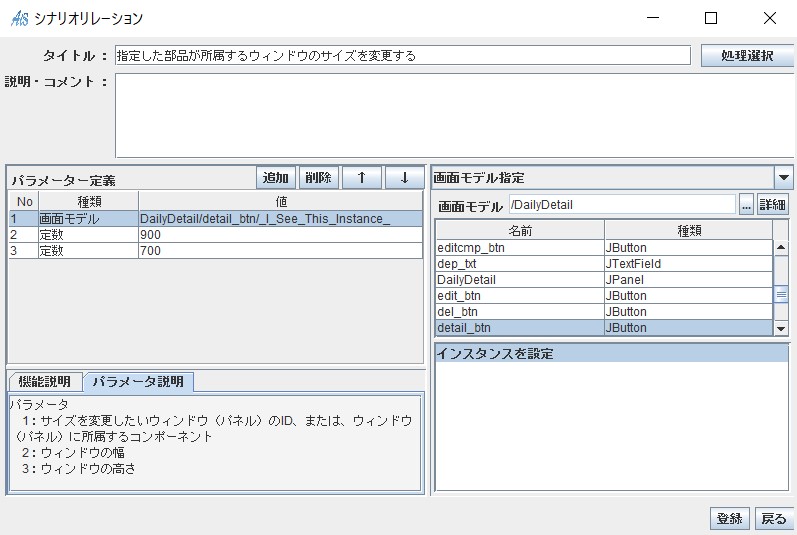Click the 詳細 button
Image resolution: width=797 pixels, height=535 pixels.
pyautogui.click(x=772, y=205)
